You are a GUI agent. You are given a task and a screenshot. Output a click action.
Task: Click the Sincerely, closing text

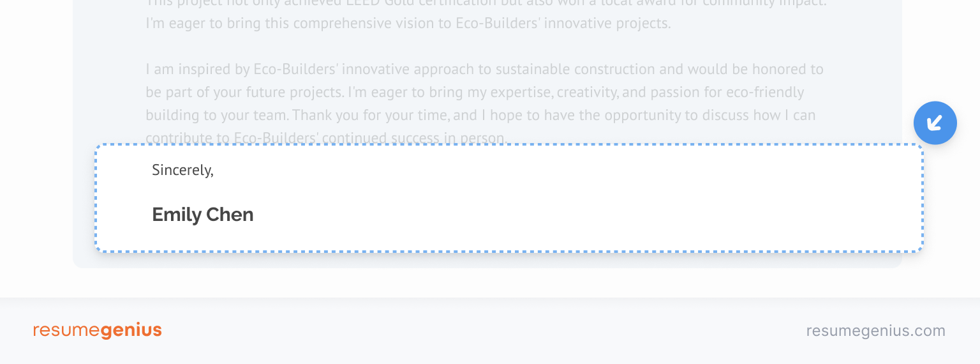(182, 170)
